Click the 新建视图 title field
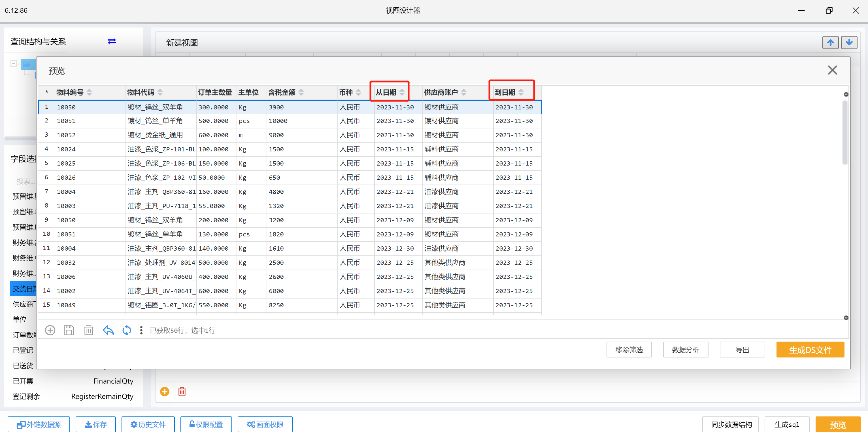The width and height of the screenshot is (868, 436). (x=182, y=43)
